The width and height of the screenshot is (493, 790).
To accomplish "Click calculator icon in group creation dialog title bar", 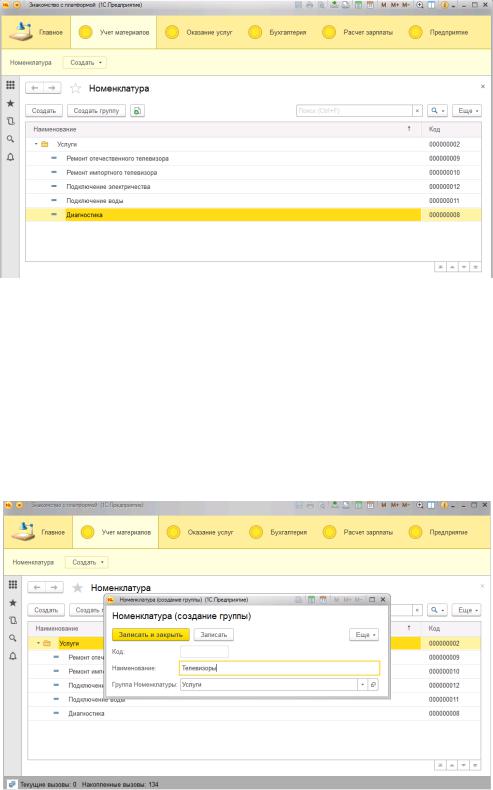I will tap(312, 600).
